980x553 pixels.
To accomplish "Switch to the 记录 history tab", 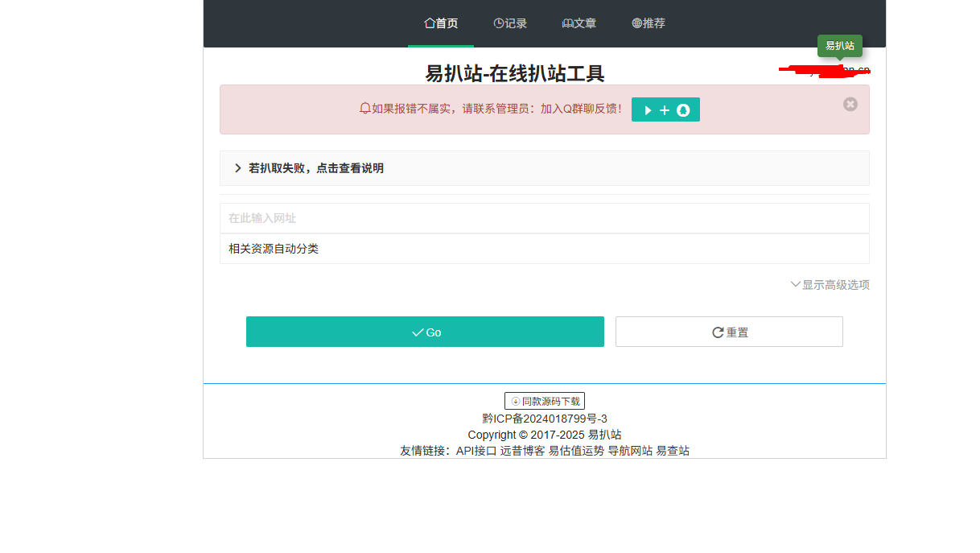I will [x=510, y=23].
